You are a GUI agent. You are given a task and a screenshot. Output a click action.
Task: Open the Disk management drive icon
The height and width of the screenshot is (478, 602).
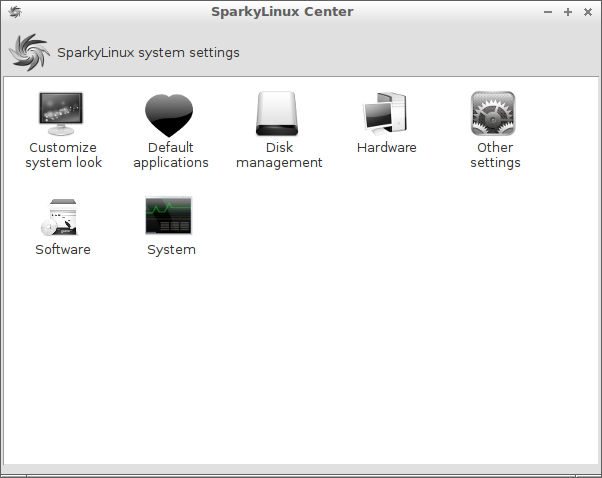pyautogui.click(x=277, y=114)
